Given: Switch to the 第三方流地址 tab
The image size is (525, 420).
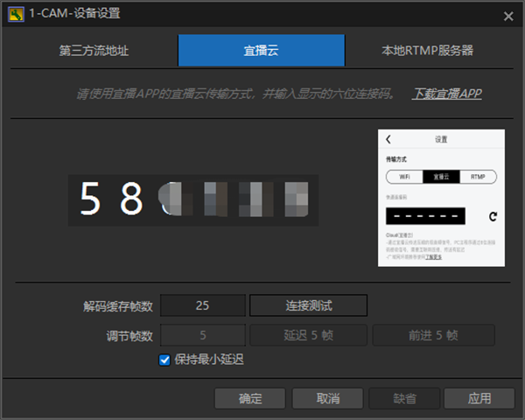Looking at the screenshot, I should [94, 51].
